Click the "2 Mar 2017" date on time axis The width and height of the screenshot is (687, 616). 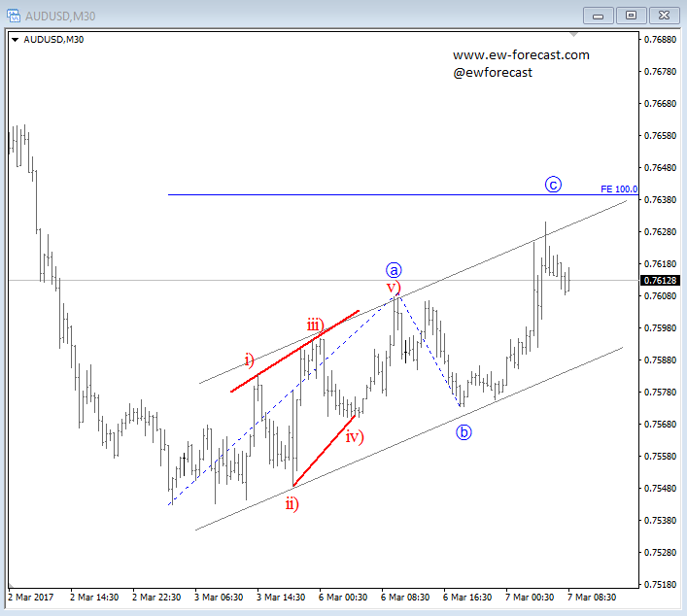[33, 598]
